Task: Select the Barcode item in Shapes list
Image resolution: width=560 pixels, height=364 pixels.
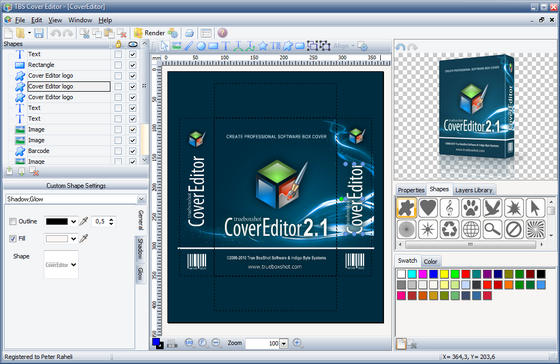Action: point(39,151)
